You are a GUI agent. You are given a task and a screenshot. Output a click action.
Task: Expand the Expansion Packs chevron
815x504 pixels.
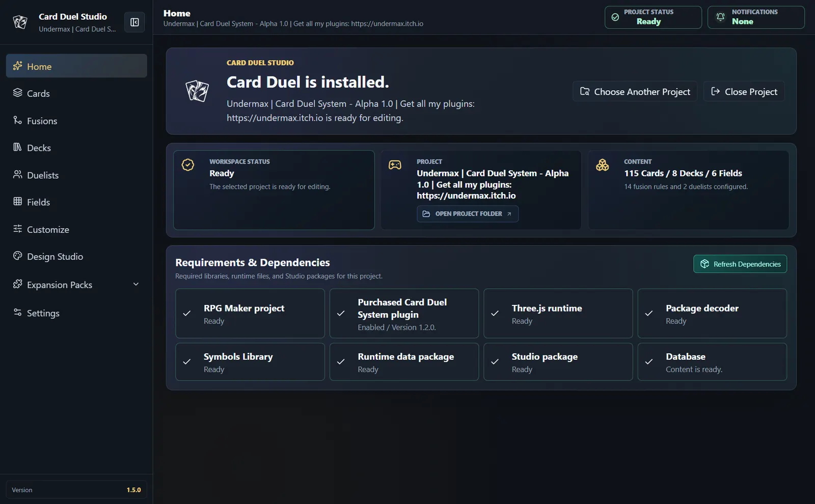coord(136,284)
